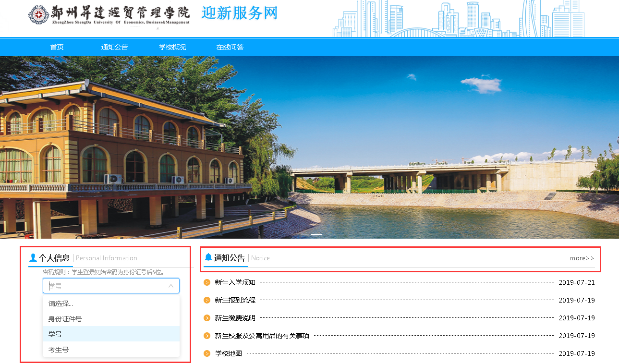Click the bell icon beside 通知公告

(x=208, y=257)
